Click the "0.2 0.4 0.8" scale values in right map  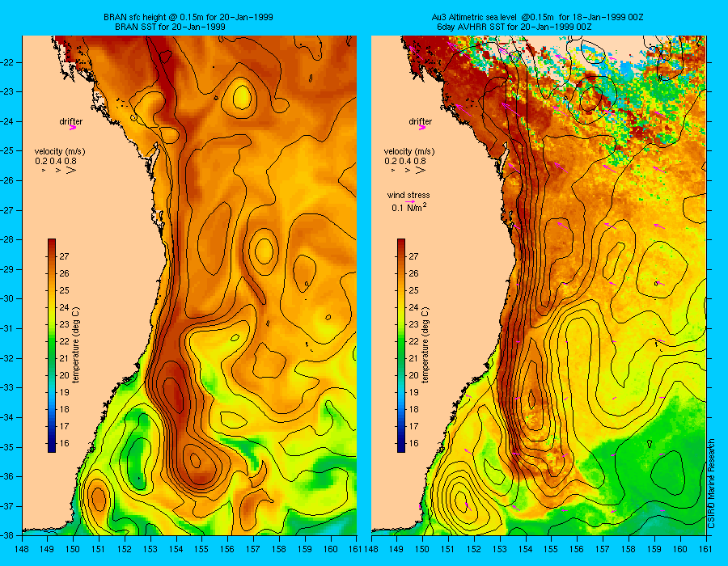coord(405,162)
